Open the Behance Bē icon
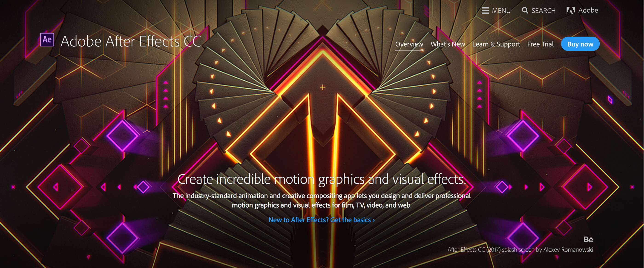The height and width of the screenshot is (268, 644). point(588,240)
